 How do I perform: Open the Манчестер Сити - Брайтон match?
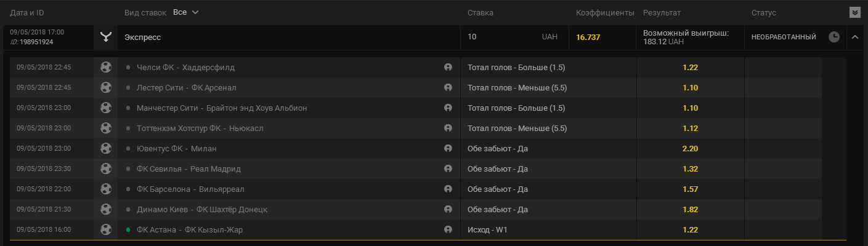222,108
